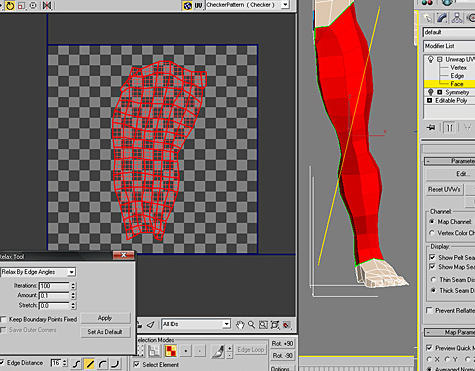This screenshot has height=371, width=475.
Task: Collapse the Unwrap UVW modifier tree
Action: (x=440, y=59)
